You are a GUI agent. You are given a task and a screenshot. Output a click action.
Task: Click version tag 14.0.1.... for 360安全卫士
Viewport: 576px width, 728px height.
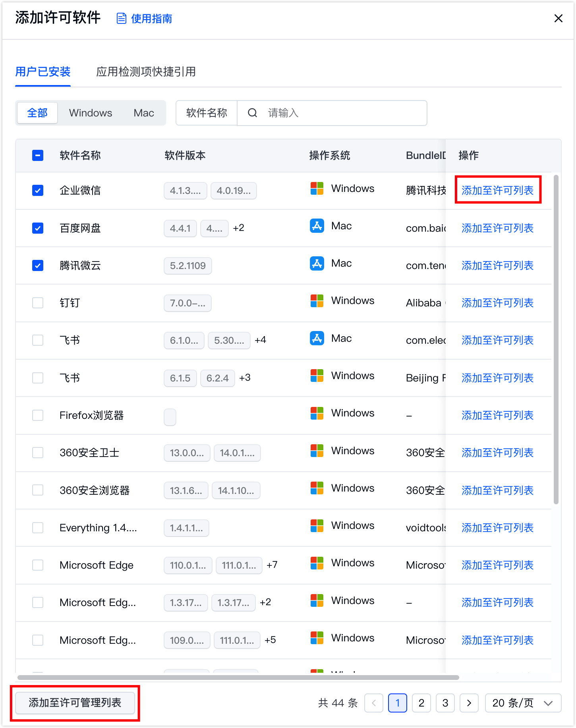point(237,453)
